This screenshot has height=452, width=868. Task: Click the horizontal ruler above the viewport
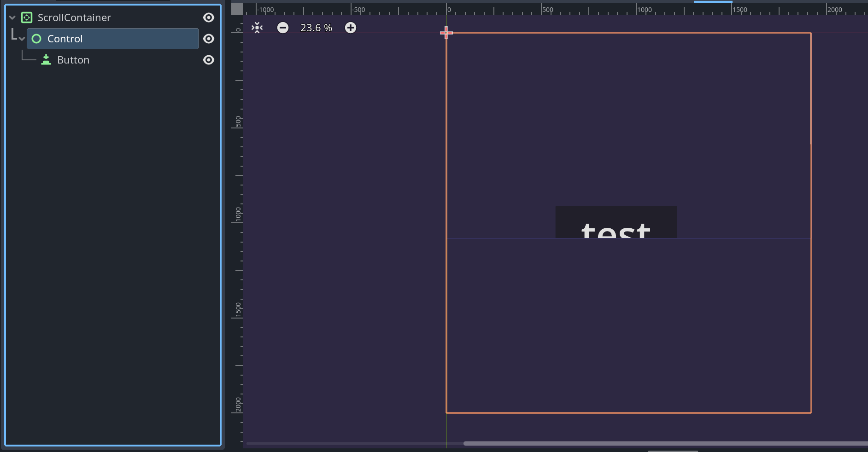pyautogui.click(x=553, y=9)
